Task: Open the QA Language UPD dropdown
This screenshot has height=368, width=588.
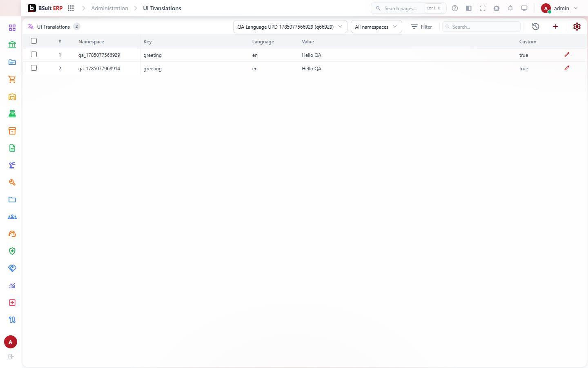Action: click(290, 27)
